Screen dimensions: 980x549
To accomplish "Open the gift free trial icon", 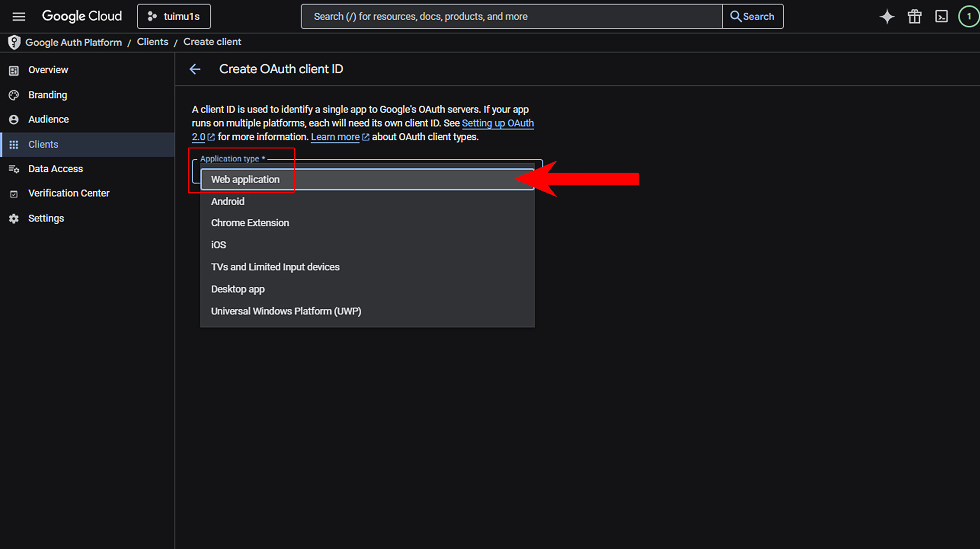I will [914, 17].
